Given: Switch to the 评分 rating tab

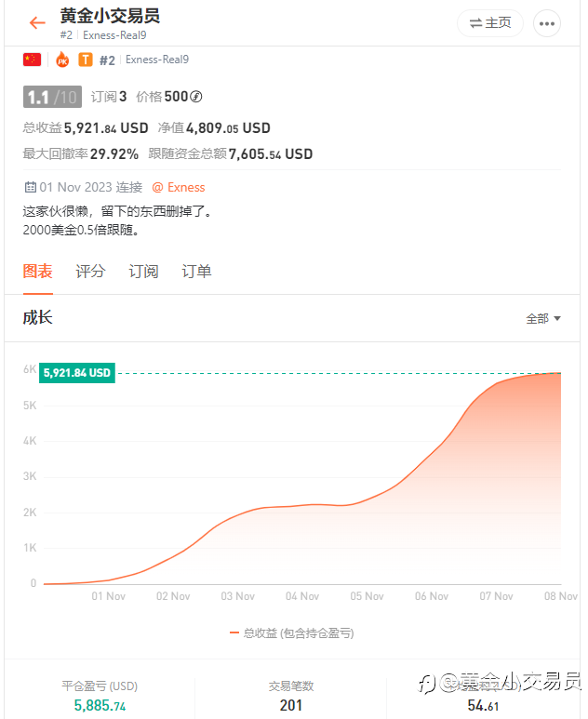Looking at the screenshot, I should (90, 272).
